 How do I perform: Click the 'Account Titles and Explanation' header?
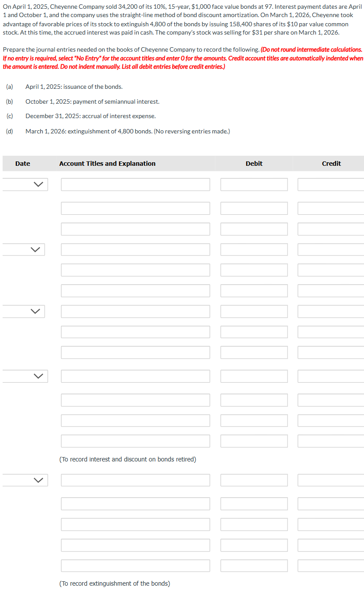click(107, 164)
